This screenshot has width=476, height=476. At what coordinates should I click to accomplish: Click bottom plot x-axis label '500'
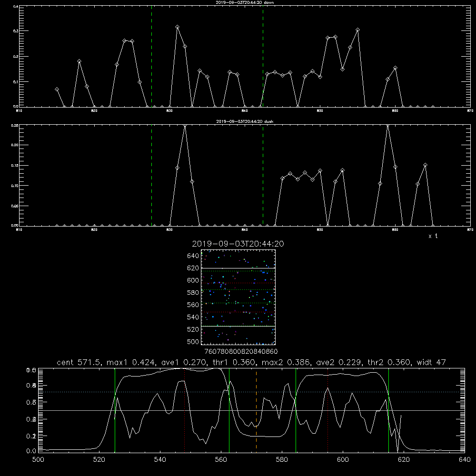[38, 460]
